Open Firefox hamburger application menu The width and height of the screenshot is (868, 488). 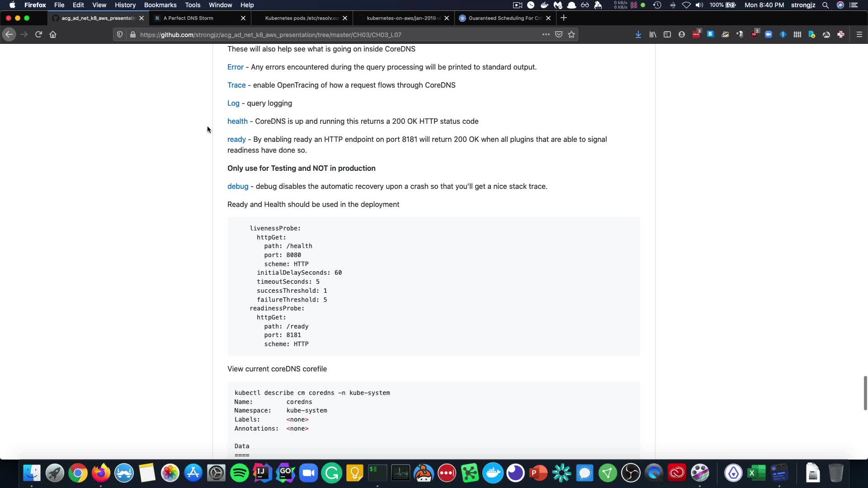[859, 34]
